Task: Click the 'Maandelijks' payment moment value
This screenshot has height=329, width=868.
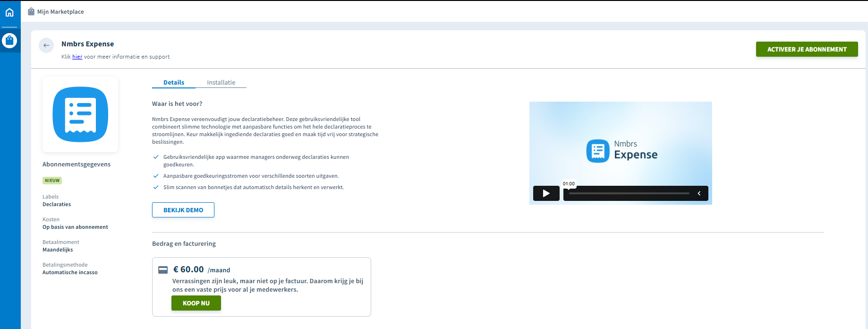Action: (x=58, y=250)
